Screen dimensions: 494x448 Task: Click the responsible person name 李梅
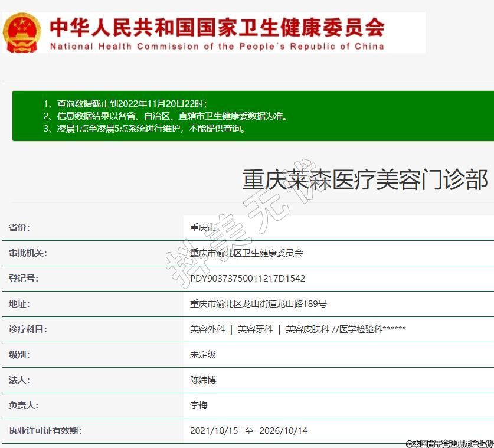(199, 406)
